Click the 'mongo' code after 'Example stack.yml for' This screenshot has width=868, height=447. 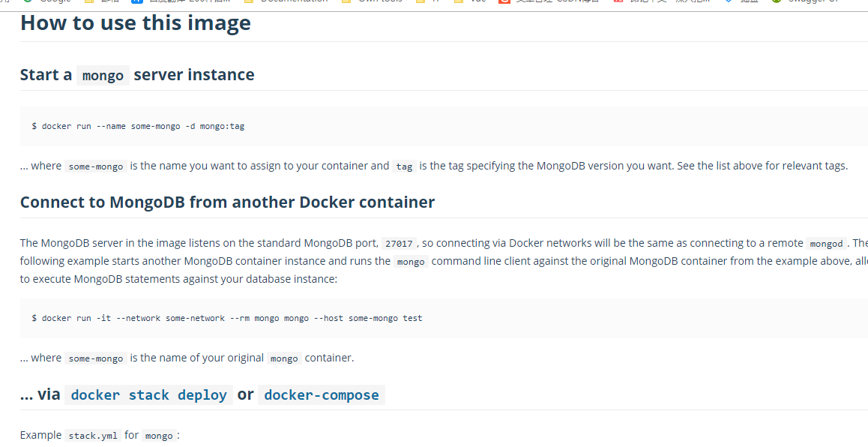(159, 435)
